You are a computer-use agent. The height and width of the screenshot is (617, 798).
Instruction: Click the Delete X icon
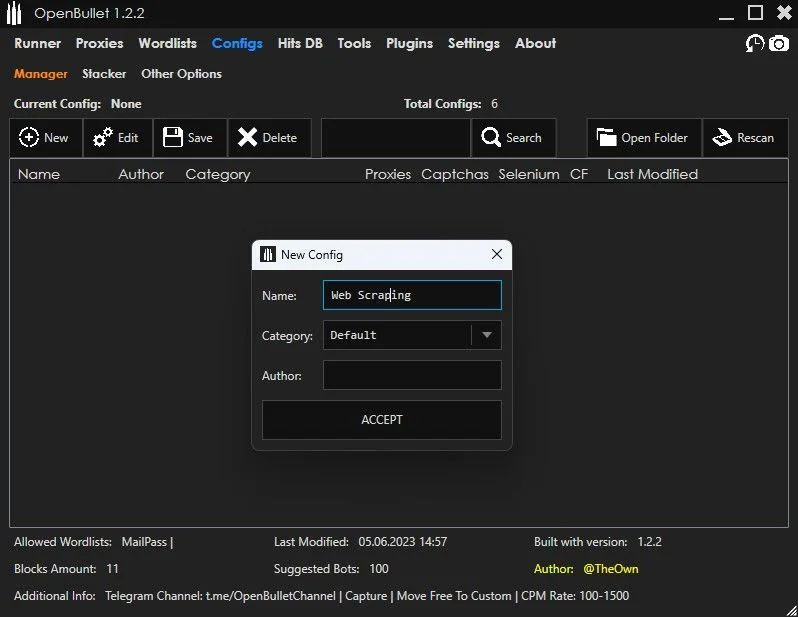(x=247, y=137)
